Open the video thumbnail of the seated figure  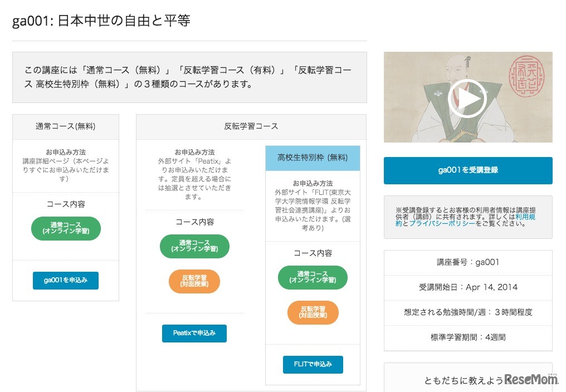(x=469, y=98)
